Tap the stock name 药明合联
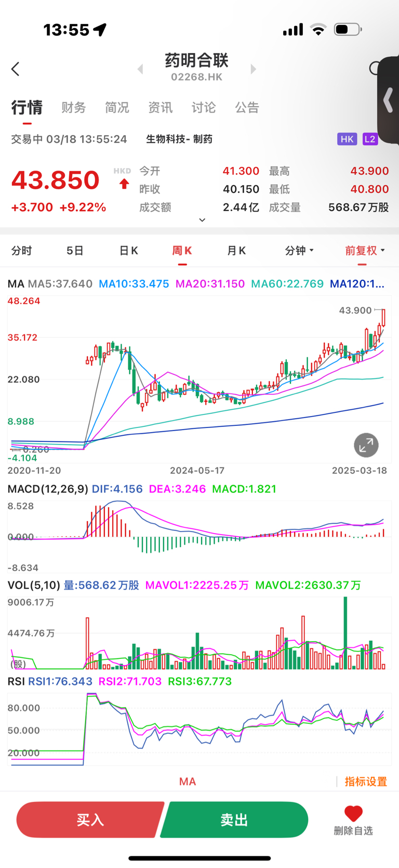399x868 pixels. point(197,60)
